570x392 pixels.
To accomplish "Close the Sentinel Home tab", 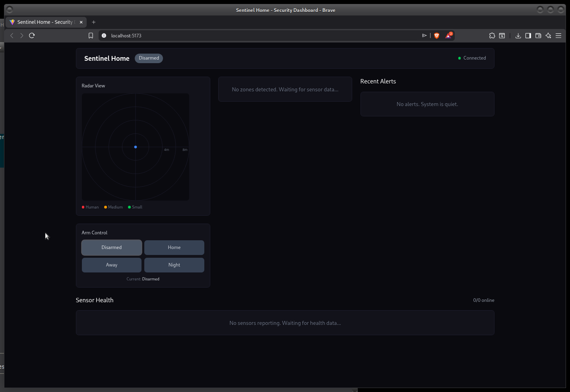I will [x=81, y=22].
